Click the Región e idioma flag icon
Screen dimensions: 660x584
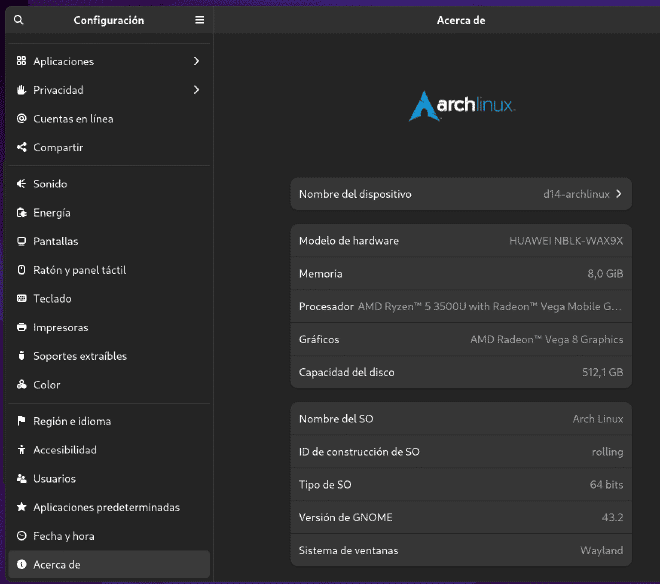coord(21,421)
